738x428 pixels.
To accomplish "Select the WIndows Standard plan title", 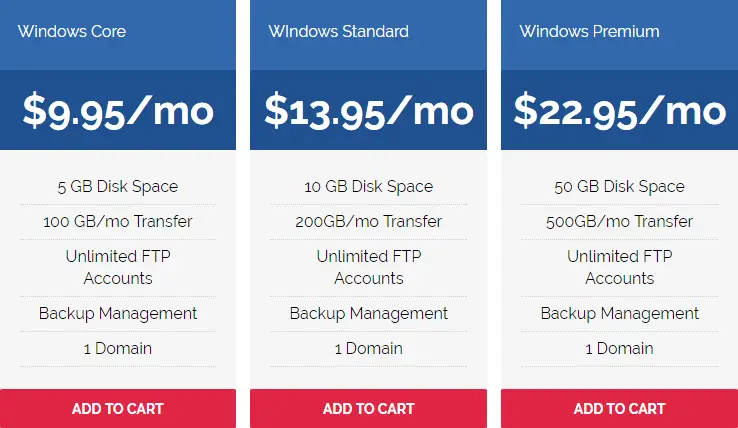I will (x=338, y=32).
